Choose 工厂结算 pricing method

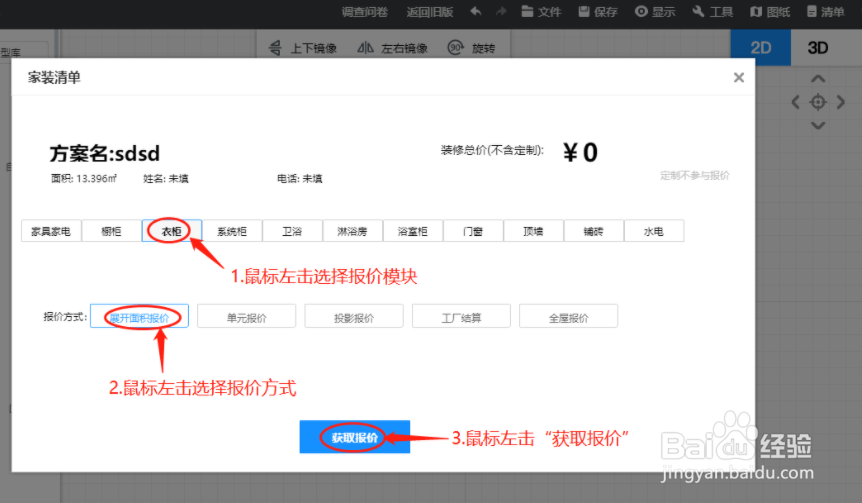click(461, 317)
